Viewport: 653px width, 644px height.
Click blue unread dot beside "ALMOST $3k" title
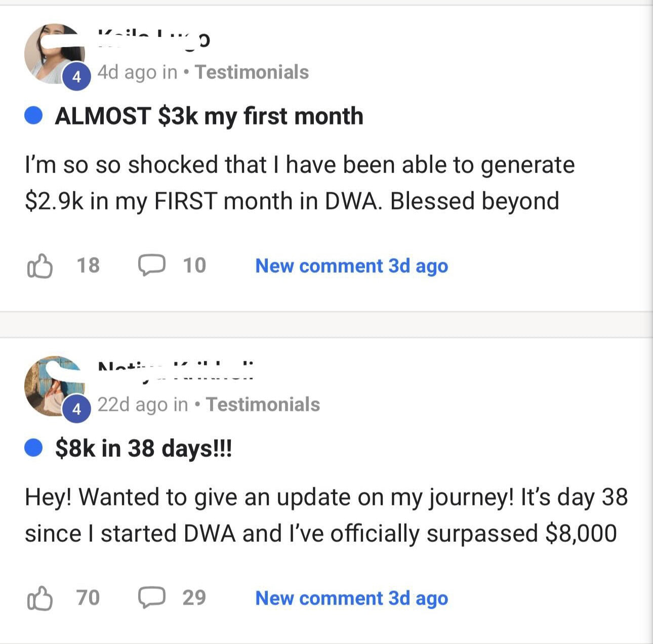pyautogui.click(x=33, y=116)
